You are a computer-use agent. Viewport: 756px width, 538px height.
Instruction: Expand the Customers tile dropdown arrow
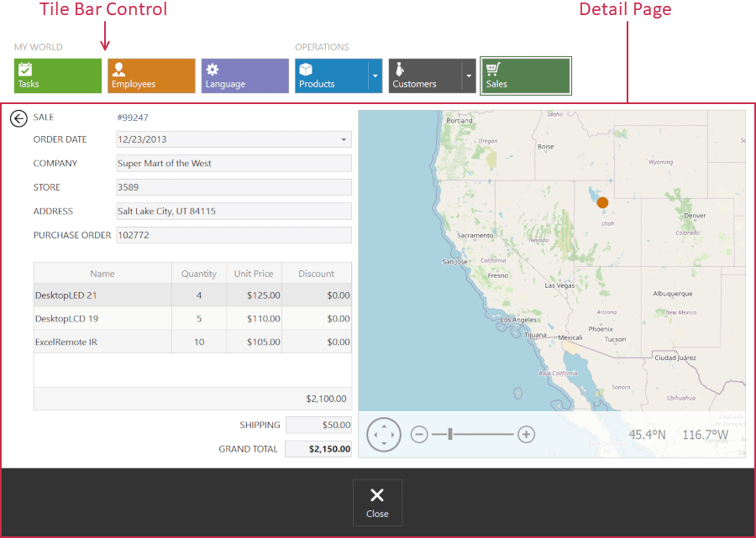[x=467, y=76]
